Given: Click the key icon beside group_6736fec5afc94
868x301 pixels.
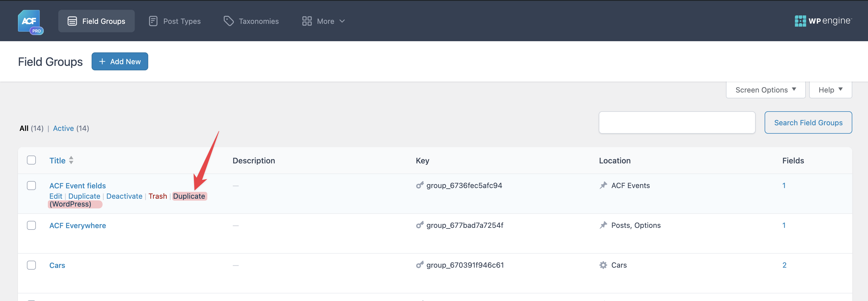Looking at the screenshot, I should tap(419, 185).
